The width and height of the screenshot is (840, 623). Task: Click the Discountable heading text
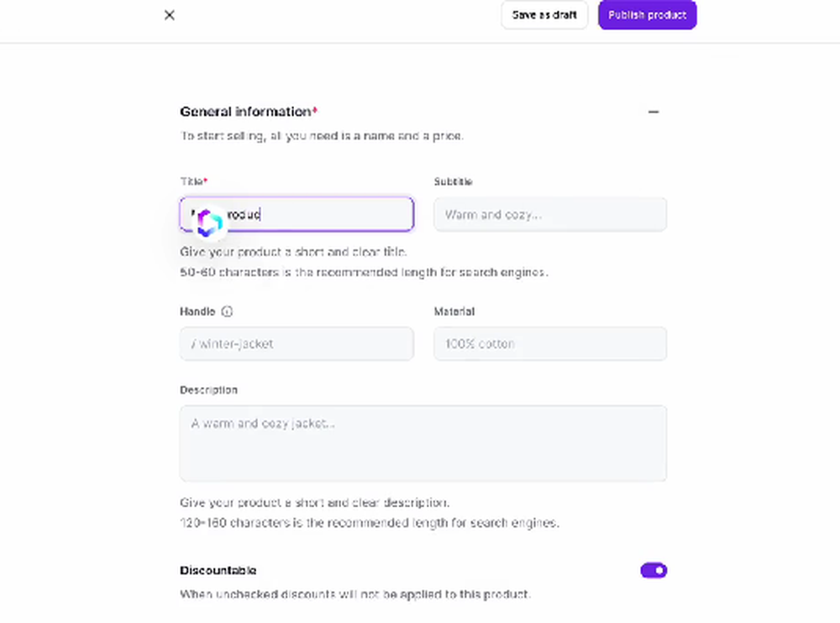click(218, 571)
